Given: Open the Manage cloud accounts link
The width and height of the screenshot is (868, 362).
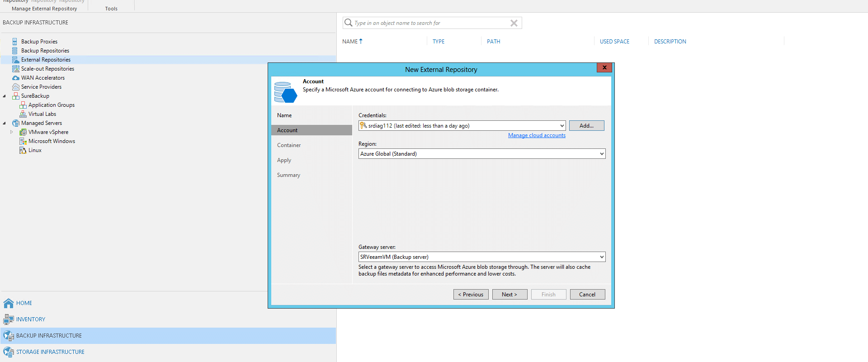Looking at the screenshot, I should (x=537, y=135).
